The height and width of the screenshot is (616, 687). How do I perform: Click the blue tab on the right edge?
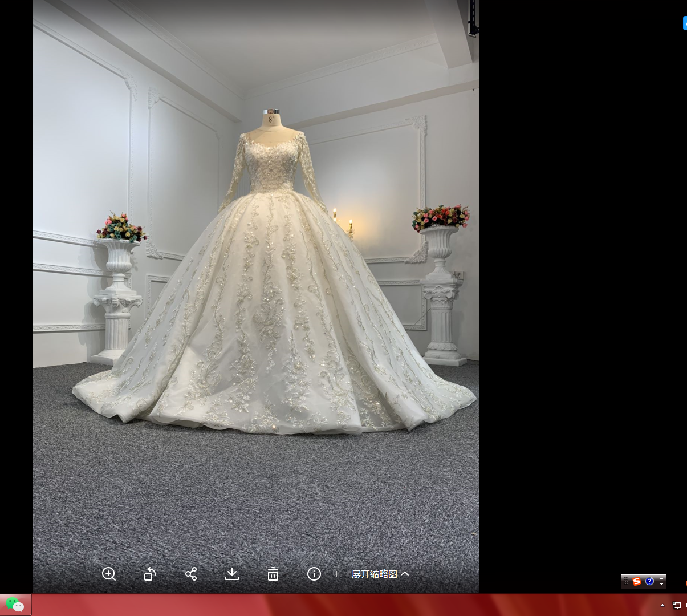pyautogui.click(x=684, y=23)
